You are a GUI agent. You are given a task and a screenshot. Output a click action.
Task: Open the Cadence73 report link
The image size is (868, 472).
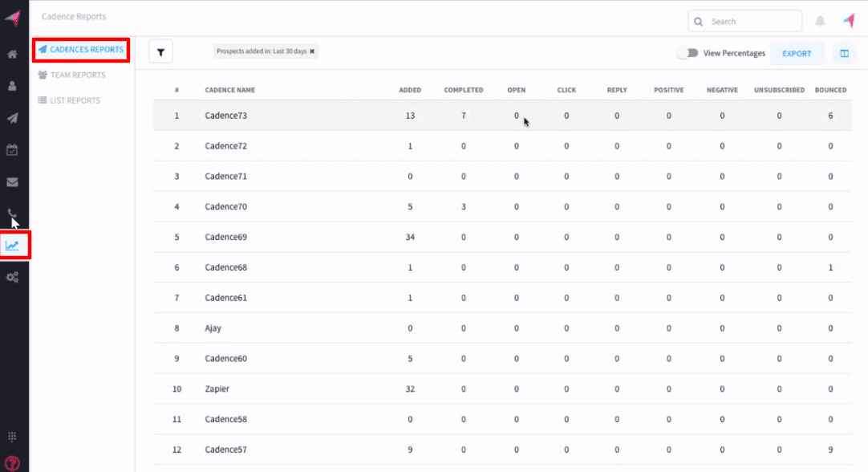coord(226,115)
